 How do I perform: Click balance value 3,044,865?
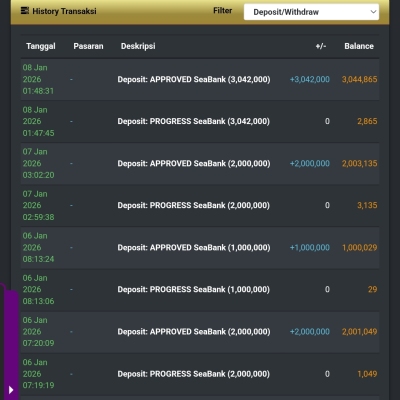(x=360, y=79)
